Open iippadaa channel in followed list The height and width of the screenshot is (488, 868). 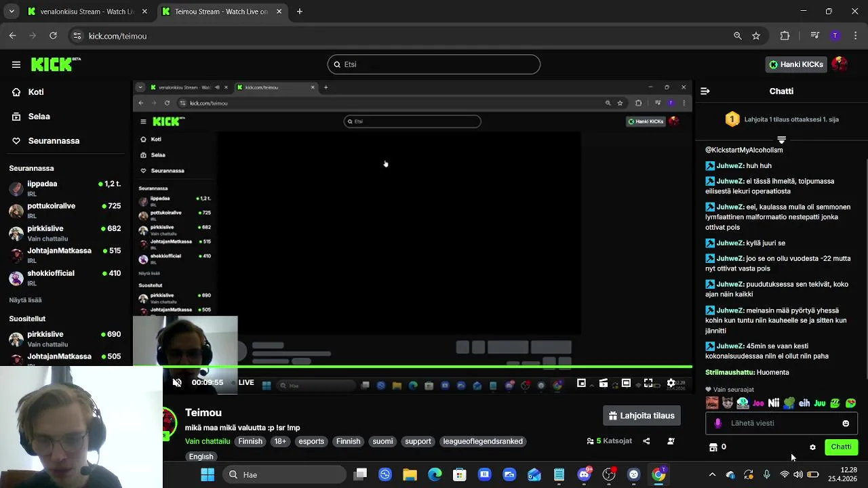click(64, 188)
